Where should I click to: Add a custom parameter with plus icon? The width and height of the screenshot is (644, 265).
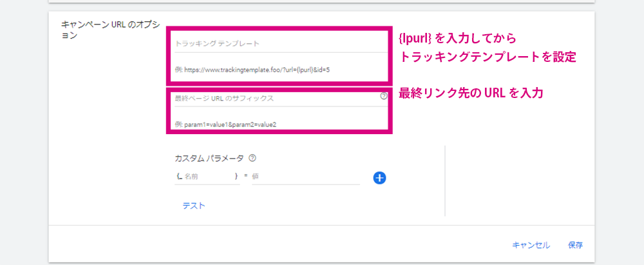[x=379, y=177]
